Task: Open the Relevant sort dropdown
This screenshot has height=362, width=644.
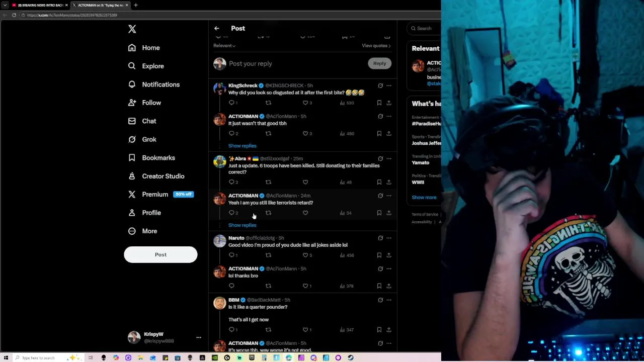Action: point(224,46)
